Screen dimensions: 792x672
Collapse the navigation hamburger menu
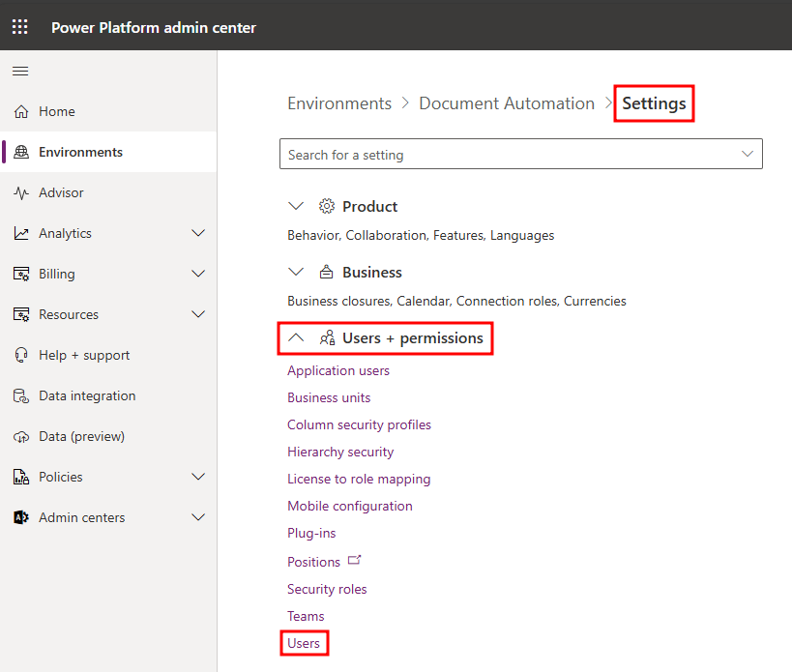pos(20,72)
